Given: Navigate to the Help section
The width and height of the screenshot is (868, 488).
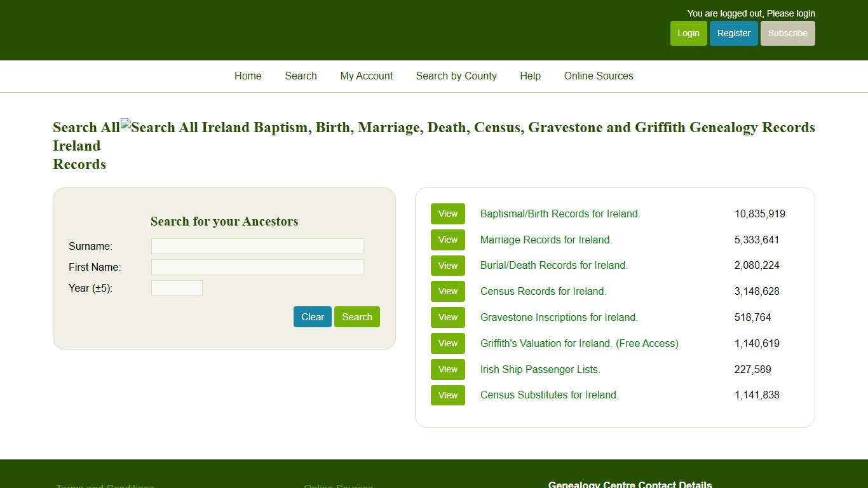Looking at the screenshot, I should pyautogui.click(x=530, y=76).
